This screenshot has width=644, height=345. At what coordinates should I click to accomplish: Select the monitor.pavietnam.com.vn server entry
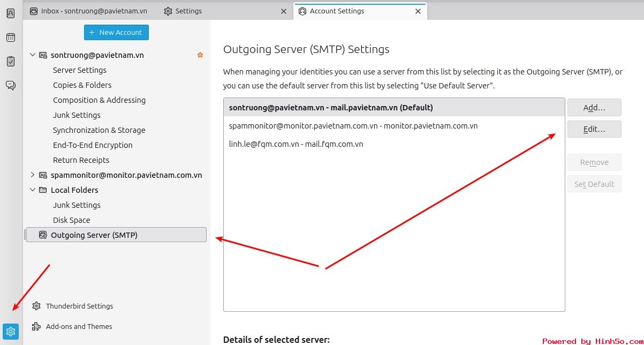click(394, 126)
